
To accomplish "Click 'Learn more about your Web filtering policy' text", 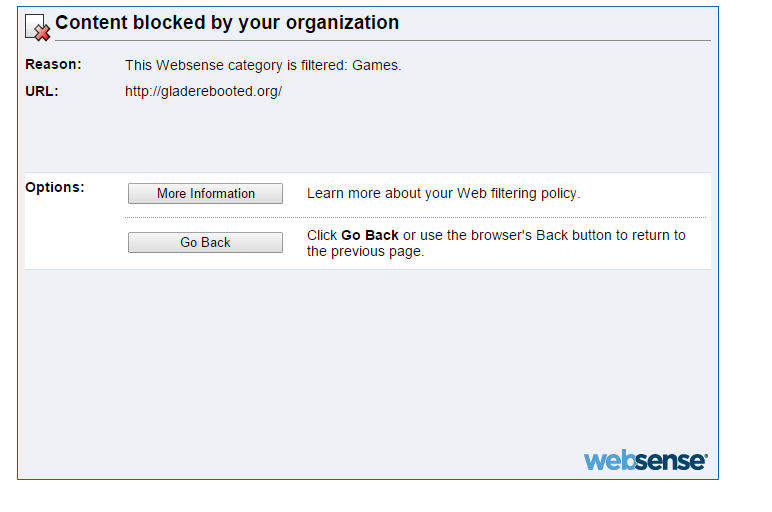I will point(444,193).
